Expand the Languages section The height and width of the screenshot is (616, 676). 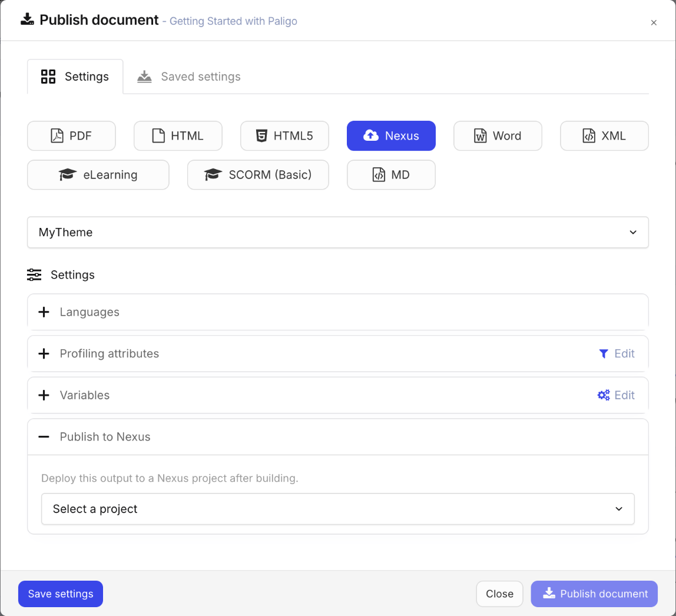tap(337, 312)
